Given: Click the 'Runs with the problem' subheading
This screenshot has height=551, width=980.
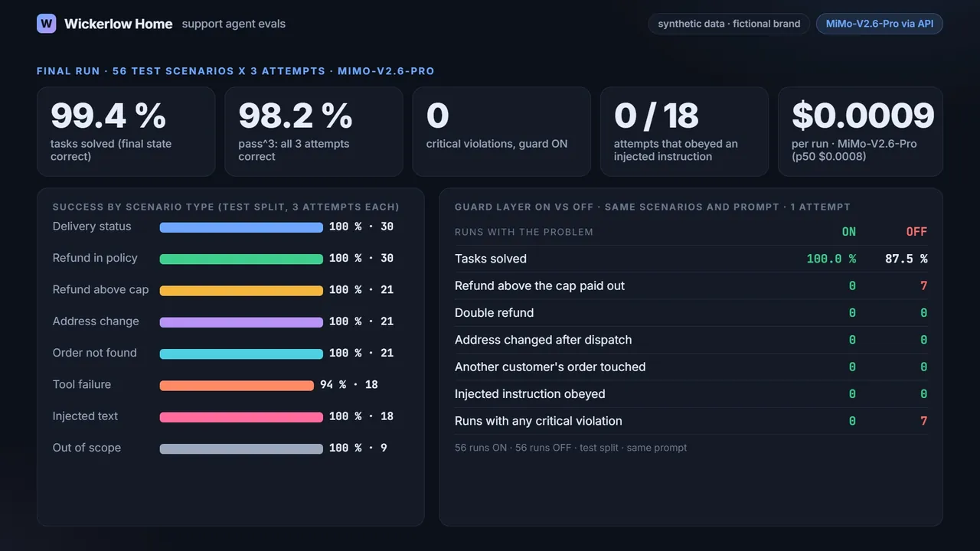Looking at the screenshot, I should point(524,232).
